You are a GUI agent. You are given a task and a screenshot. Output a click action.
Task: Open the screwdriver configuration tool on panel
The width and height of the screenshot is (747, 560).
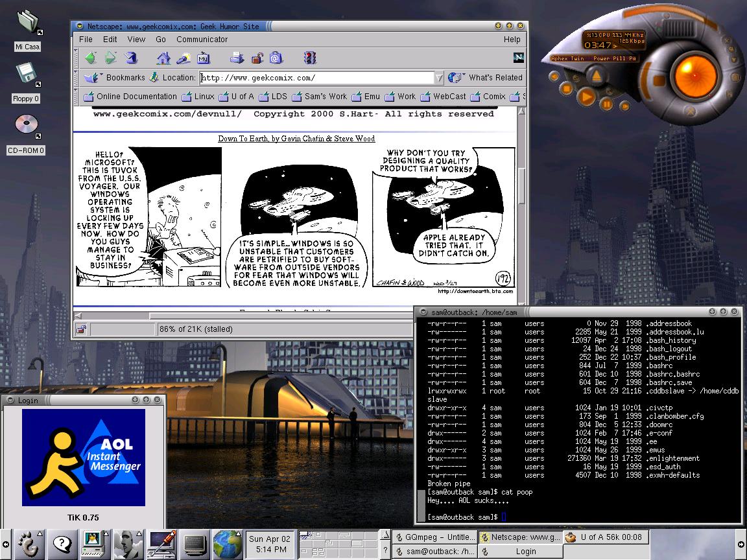click(x=161, y=544)
